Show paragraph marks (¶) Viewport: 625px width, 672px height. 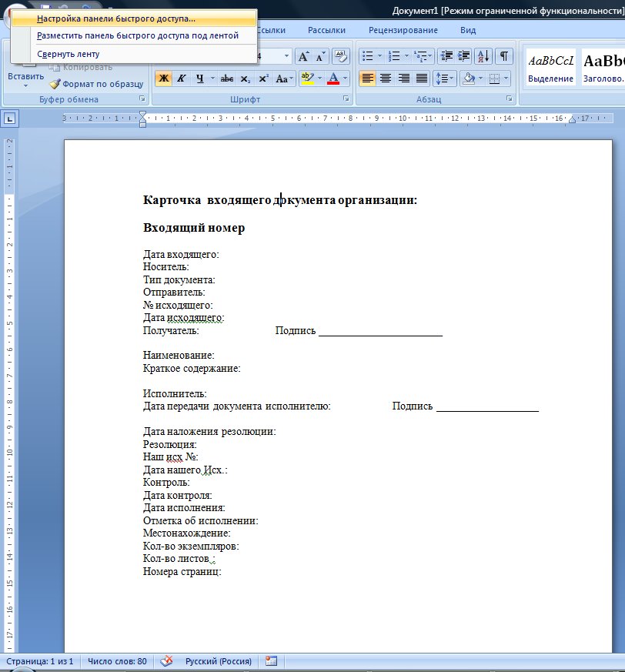point(504,56)
